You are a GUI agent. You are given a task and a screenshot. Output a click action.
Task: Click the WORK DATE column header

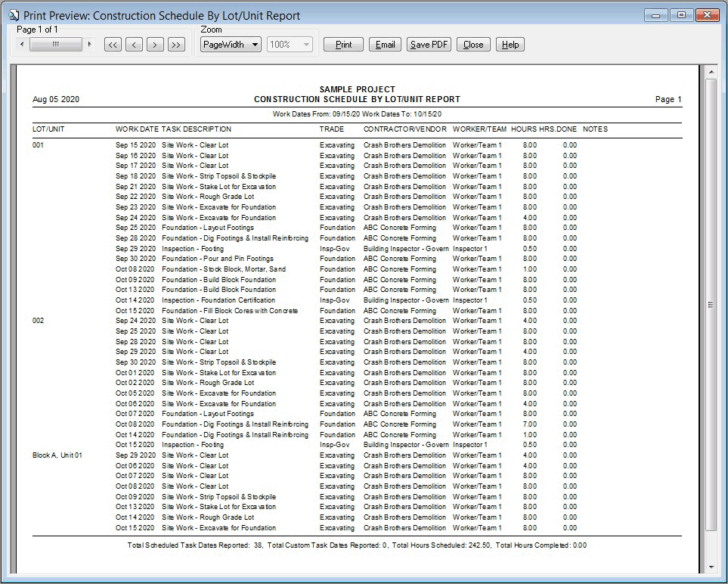137,129
